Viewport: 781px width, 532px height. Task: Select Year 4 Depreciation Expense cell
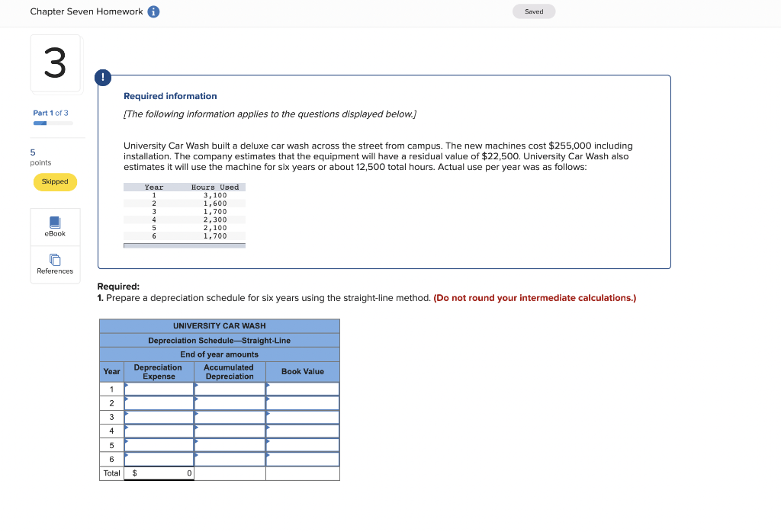click(159, 431)
